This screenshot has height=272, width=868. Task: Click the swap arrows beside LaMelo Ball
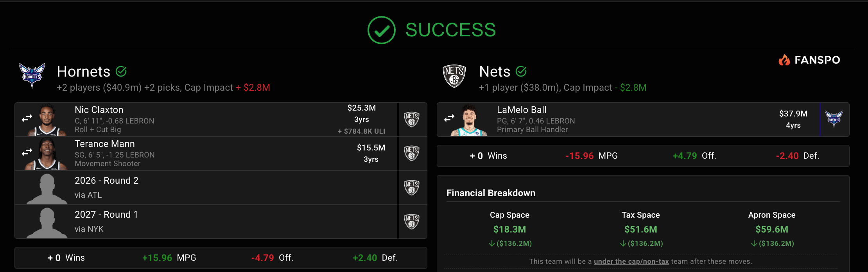(x=449, y=118)
